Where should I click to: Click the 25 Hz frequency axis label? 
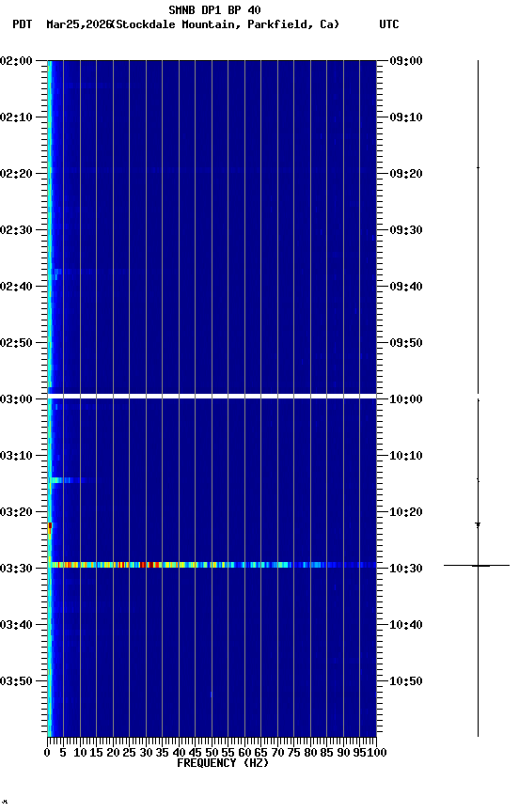pos(130,753)
